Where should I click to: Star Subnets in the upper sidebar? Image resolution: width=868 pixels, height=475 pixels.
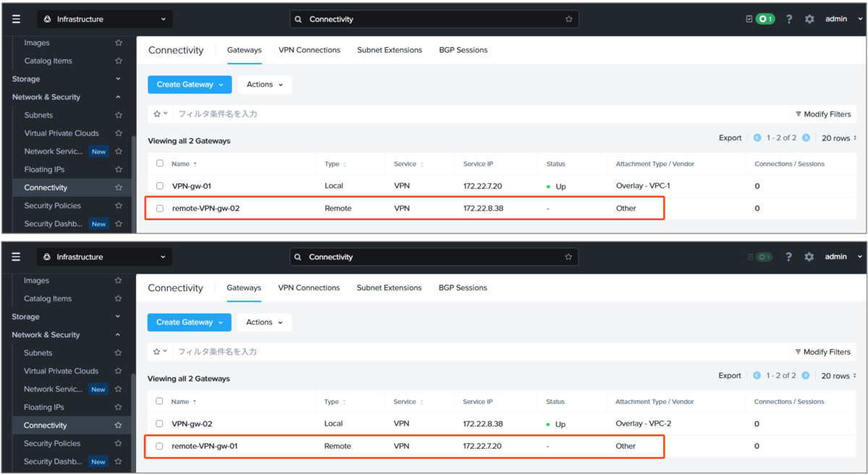pos(119,115)
